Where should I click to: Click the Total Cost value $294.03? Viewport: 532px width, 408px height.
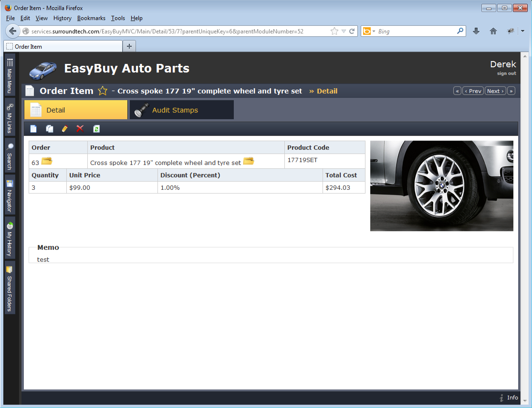(338, 188)
